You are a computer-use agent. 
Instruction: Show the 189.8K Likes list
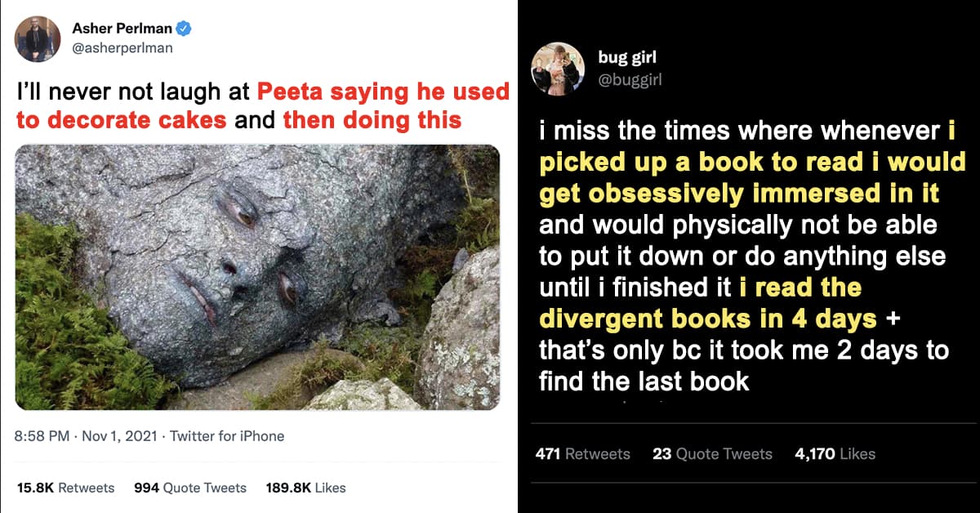[306, 488]
